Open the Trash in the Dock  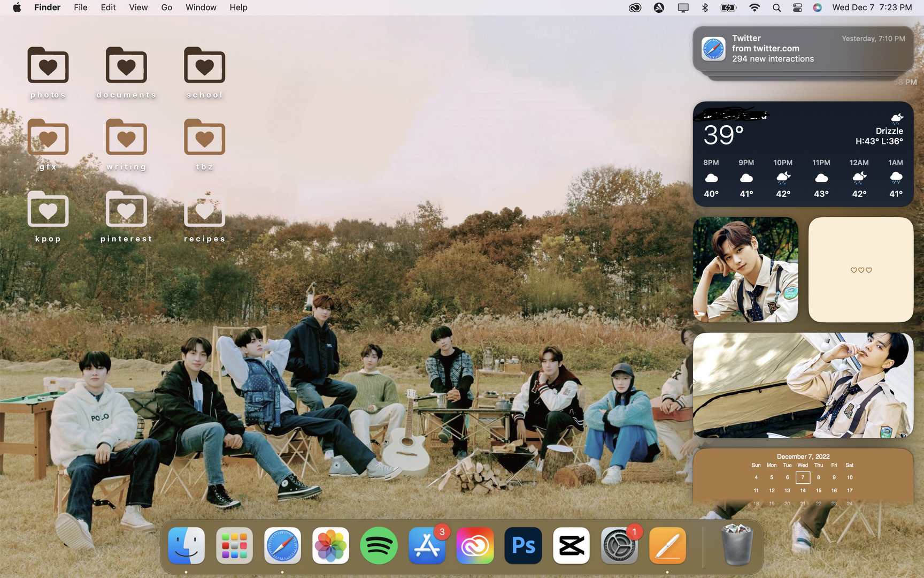point(737,545)
